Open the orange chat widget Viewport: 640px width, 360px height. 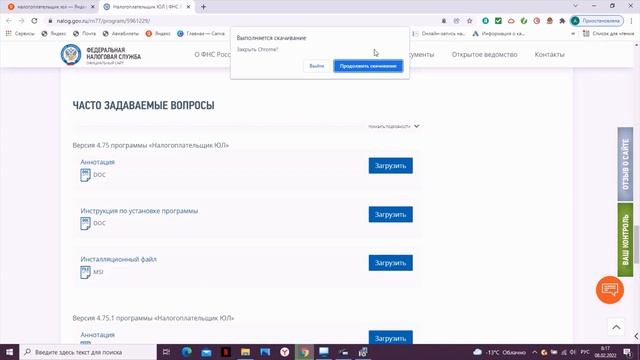[x=610, y=290]
